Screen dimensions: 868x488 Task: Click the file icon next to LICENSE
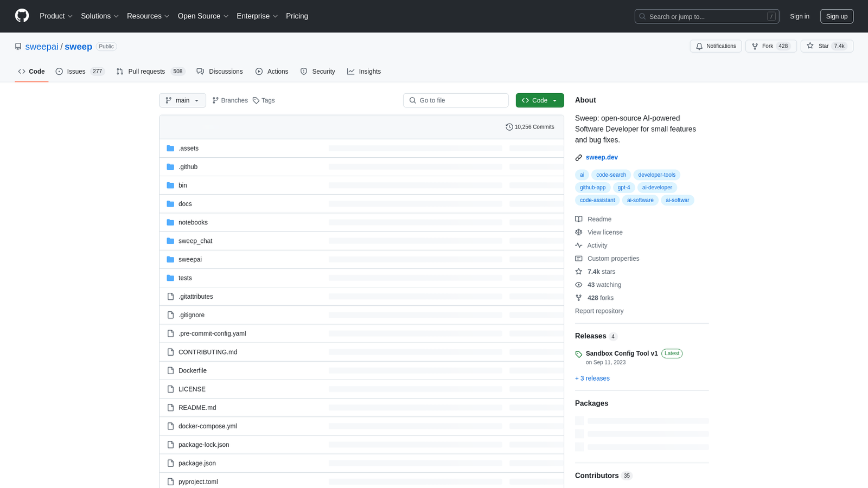click(170, 389)
